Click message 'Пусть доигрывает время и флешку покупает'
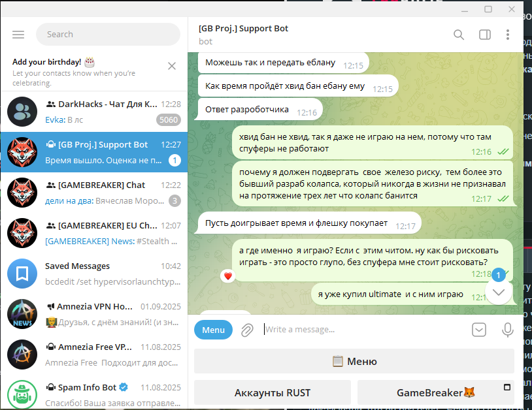This screenshot has height=410, width=532. [309, 223]
